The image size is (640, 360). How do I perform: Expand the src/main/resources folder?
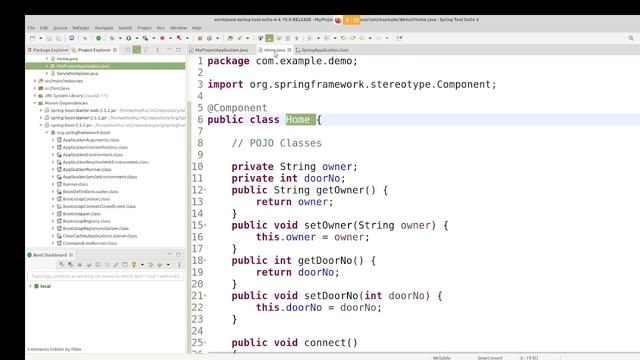[35, 81]
